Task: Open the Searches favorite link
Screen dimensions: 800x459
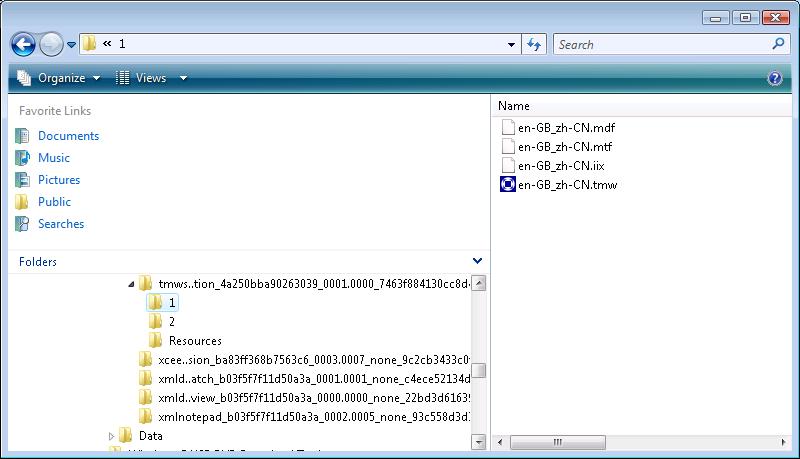Action: pos(60,224)
